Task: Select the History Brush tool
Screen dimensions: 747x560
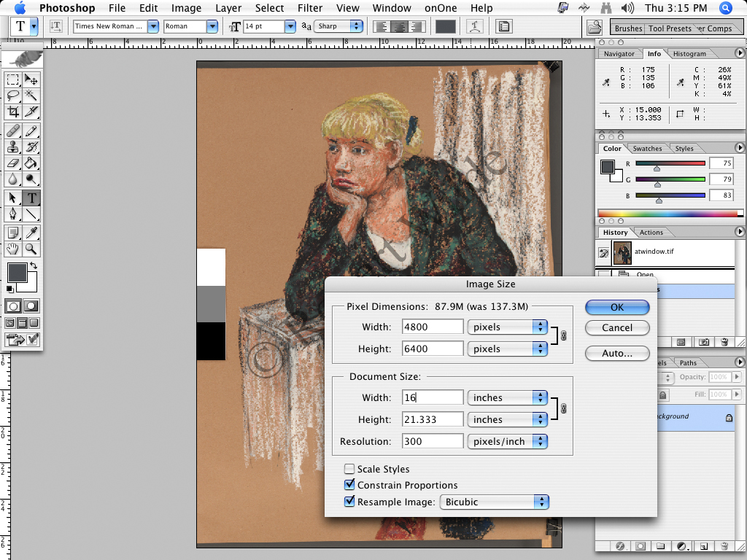Action: (31, 147)
